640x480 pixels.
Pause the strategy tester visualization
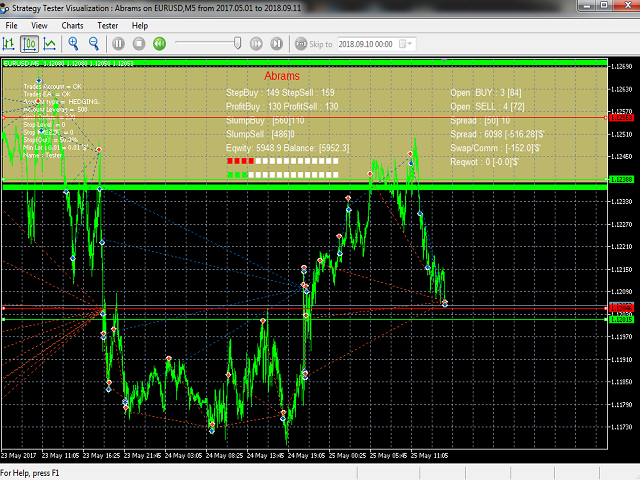118,44
